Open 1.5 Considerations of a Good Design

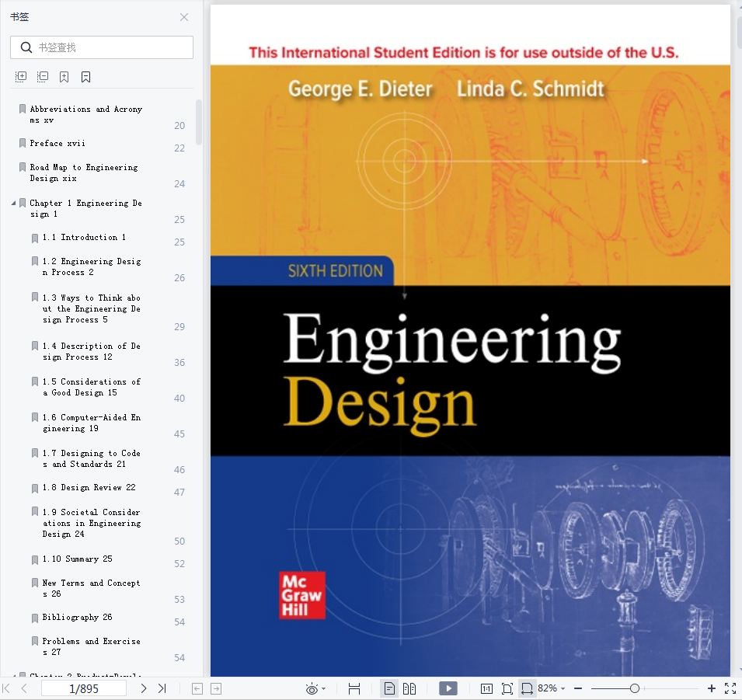(x=92, y=387)
